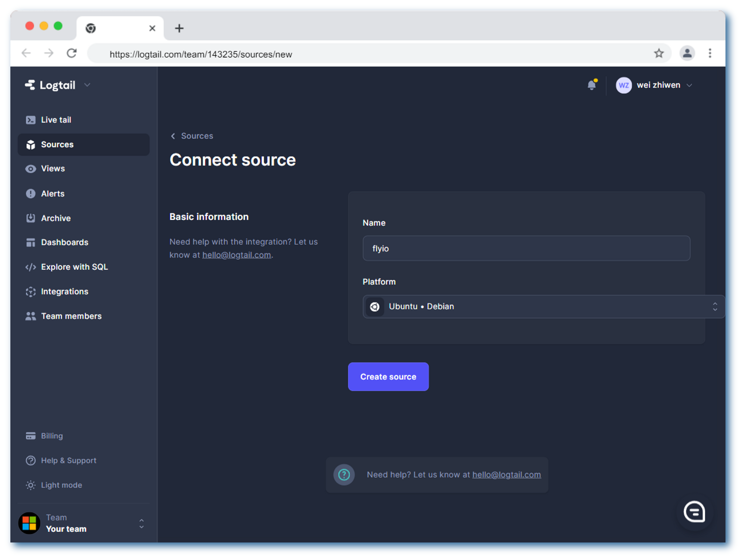Image resolution: width=743 pixels, height=560 pixels.
Task: Go back in browser history
Action: (26, 54)
